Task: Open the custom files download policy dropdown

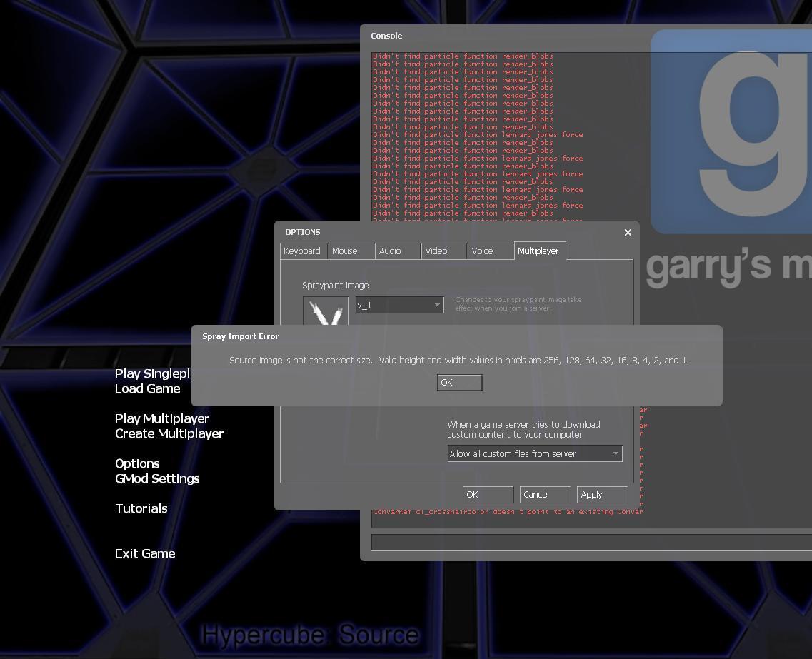Action: (x=534, y=454)
